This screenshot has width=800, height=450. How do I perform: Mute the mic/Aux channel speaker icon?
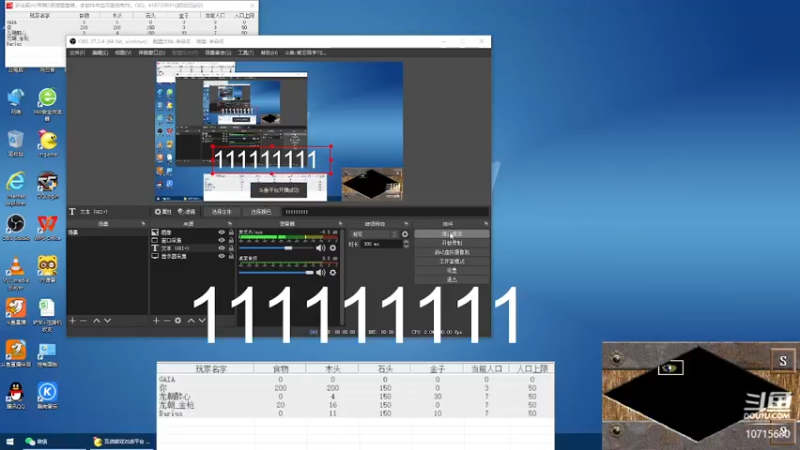tap(320, 248)
